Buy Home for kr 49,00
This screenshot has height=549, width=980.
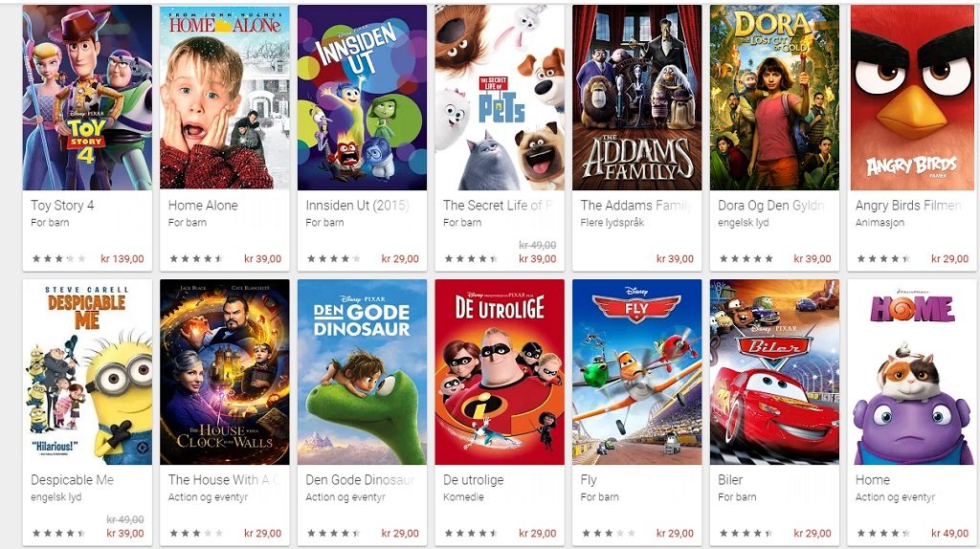[x=949, y=534]
